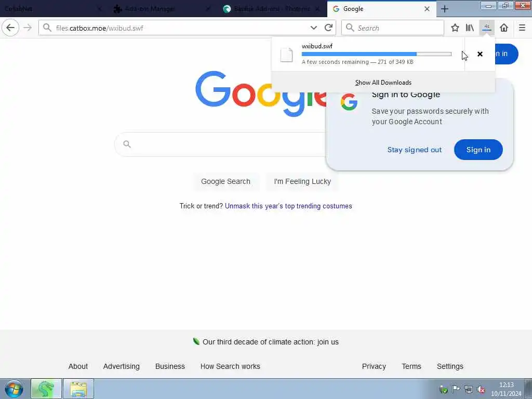Click Sign in in the Google popup
The height and width of the screenshot is (399, 532).
(x=478, y=150)
